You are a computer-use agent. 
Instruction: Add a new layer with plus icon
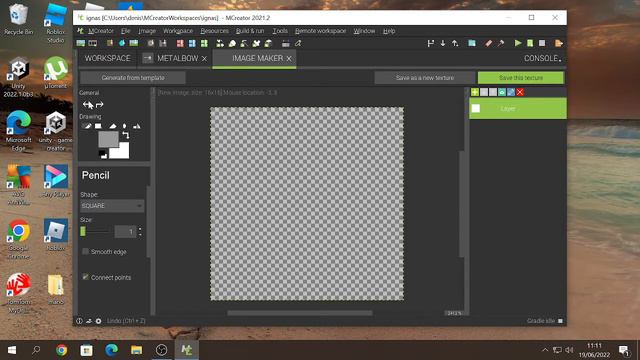475,92
